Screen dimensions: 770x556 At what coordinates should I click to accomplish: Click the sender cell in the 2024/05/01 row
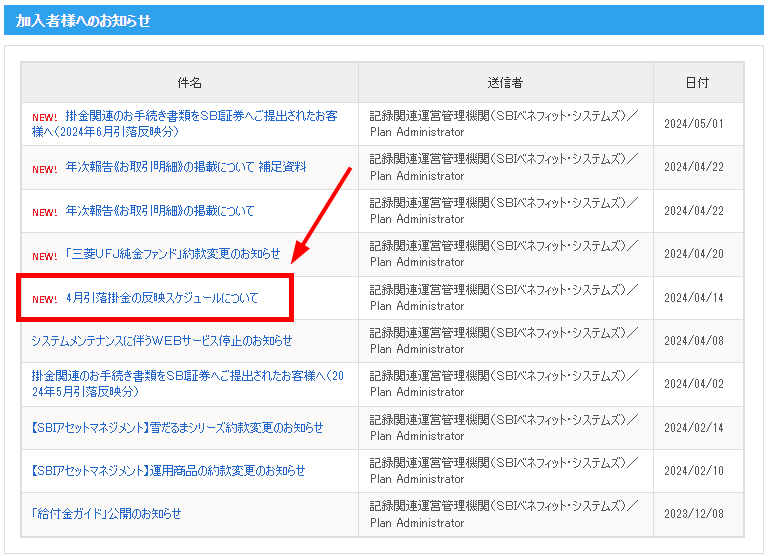tap(506, 124)
